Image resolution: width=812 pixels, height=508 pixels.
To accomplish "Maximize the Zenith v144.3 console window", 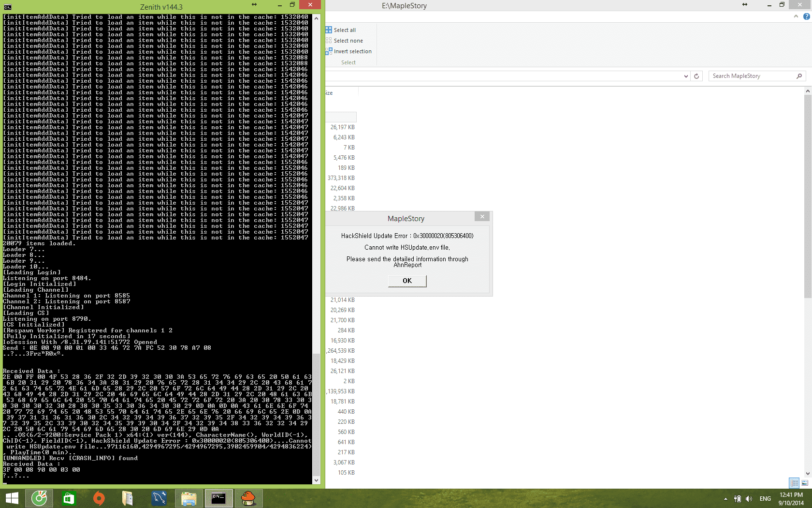I will coord(292,5).
